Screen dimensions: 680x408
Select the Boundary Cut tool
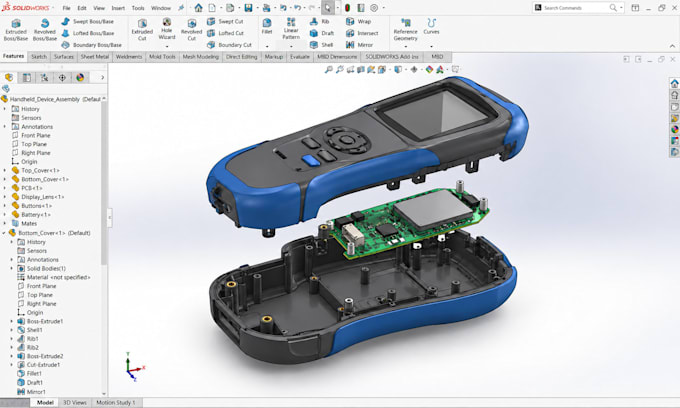pos(229,45)
